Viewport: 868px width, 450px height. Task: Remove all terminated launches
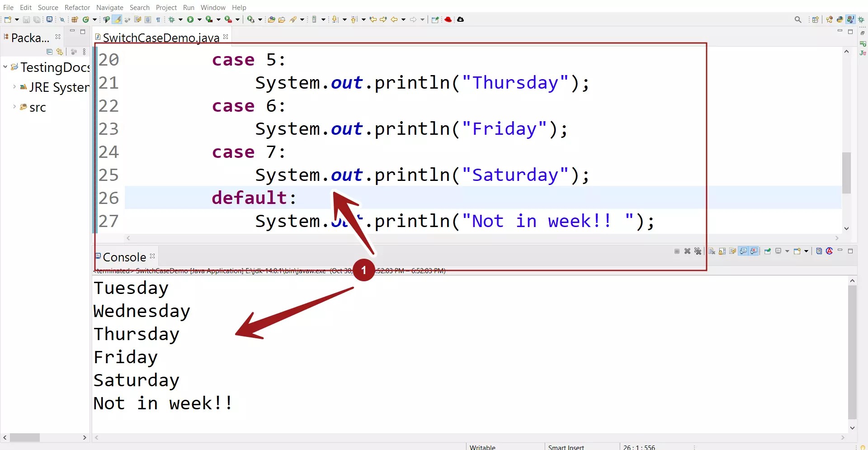click(x=698, y=251)
